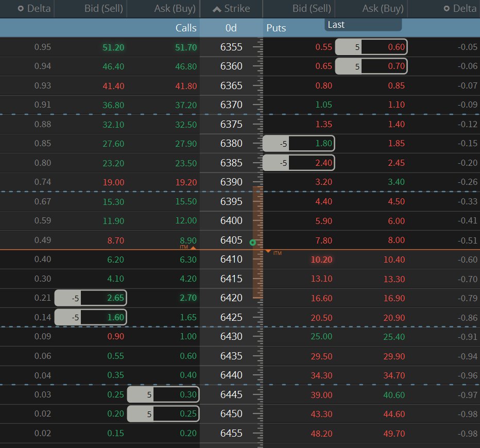Click the calls Bid (Sell) column header

(x=104, y=8)
